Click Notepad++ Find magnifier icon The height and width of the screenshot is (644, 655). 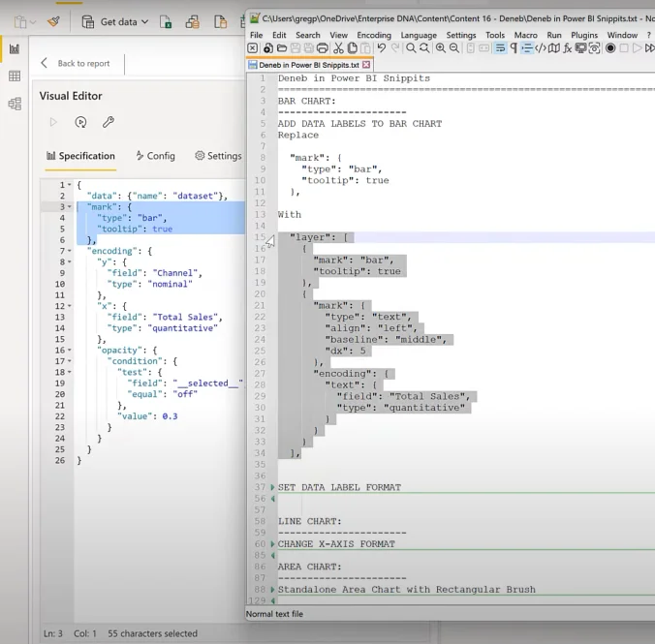[x=411, y=48]
